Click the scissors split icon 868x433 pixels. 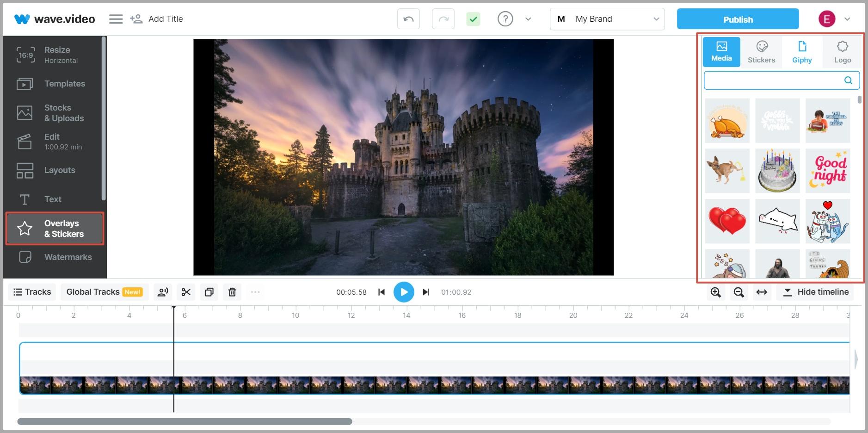point(186,292)
